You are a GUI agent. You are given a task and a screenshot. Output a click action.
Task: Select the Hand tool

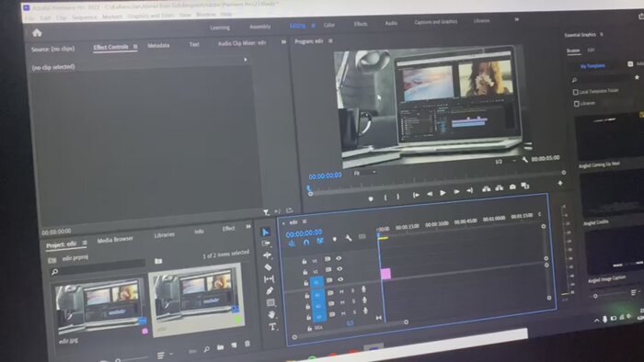(271, 314)
